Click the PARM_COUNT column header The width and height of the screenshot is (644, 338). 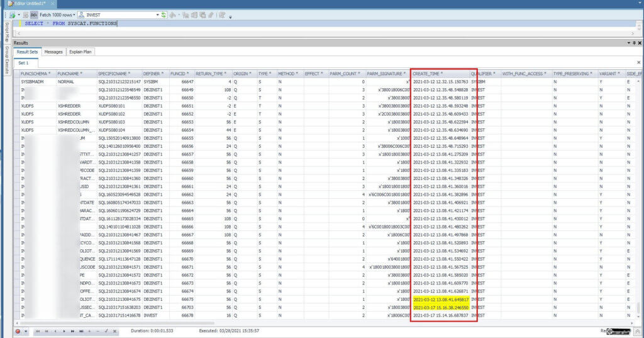coord(347,74)
